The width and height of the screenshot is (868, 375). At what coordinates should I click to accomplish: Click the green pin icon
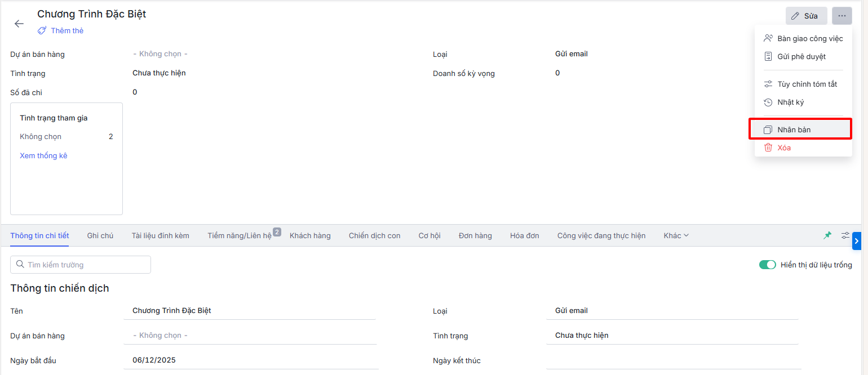(x=827, y=235)
